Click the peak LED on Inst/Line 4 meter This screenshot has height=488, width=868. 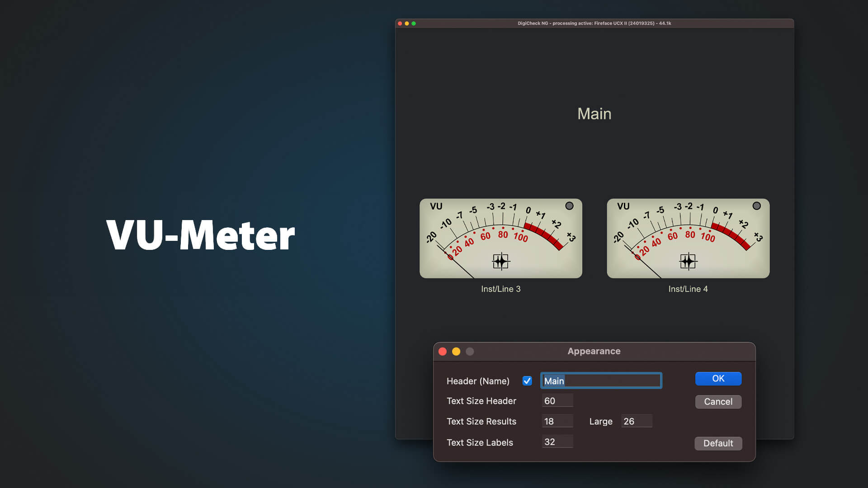756,206
